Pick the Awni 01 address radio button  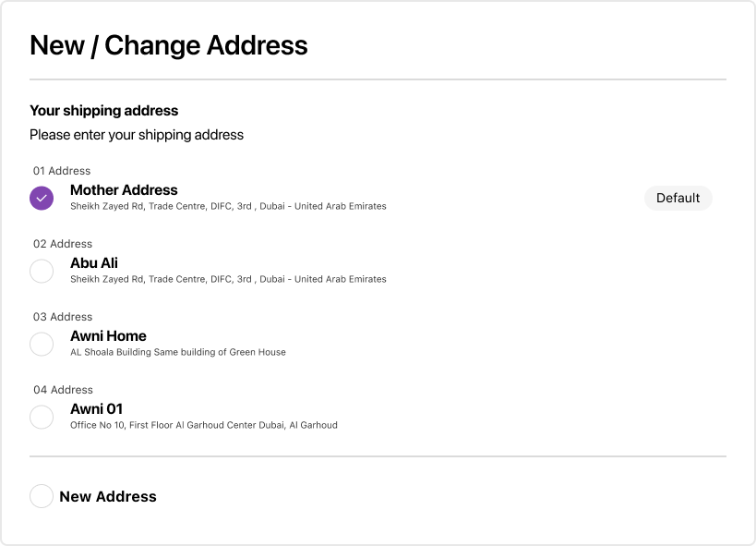click(x=42, y=417)
